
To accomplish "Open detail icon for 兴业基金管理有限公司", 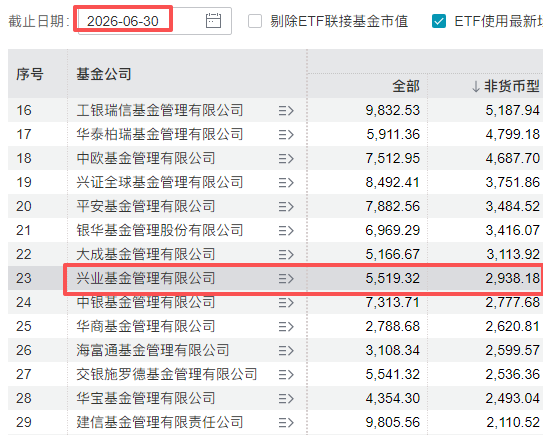I will (x=286, y=278).
